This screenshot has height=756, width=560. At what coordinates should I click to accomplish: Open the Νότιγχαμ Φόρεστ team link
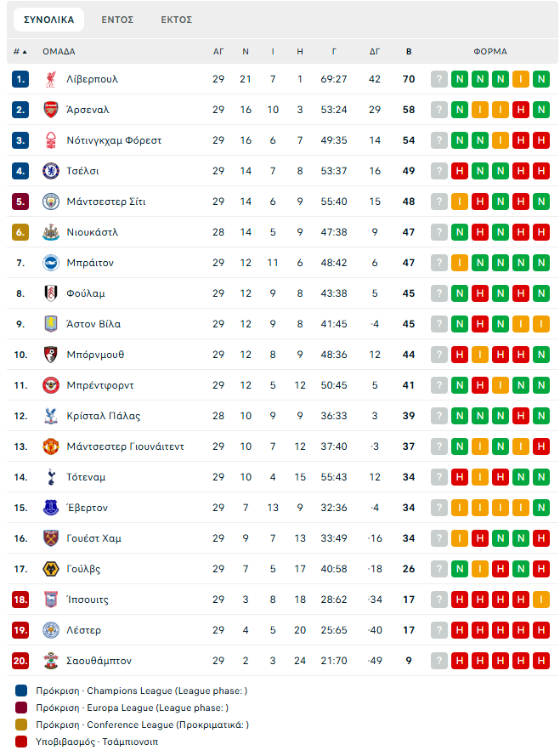coord(114,140)
